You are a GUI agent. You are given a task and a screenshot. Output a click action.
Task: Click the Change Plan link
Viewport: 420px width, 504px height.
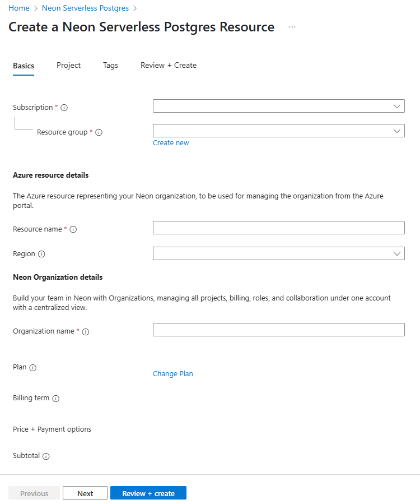click(173, 373)
